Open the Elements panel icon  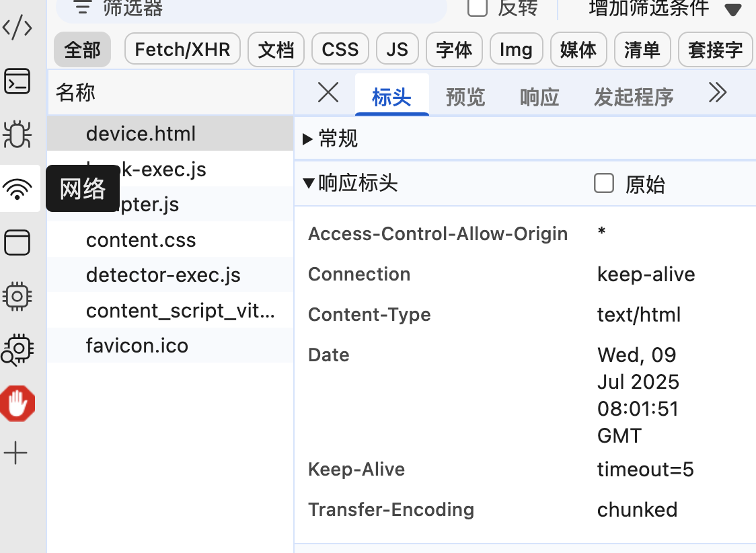click(17, 28)
